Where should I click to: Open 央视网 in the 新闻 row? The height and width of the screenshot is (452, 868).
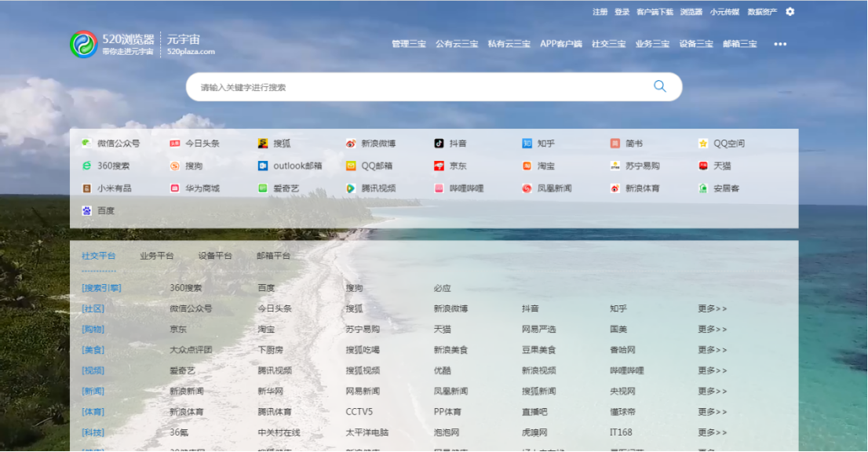623,391
